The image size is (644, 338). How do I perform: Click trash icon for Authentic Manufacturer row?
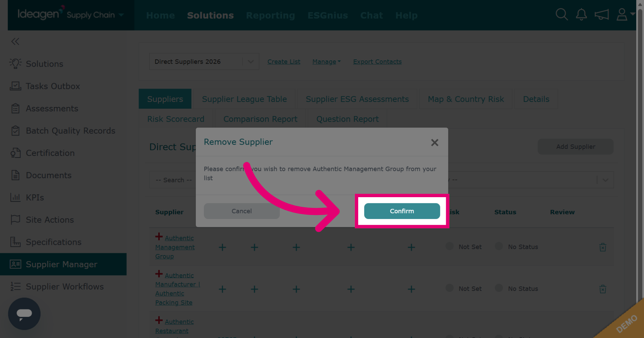tap(603, 289)
